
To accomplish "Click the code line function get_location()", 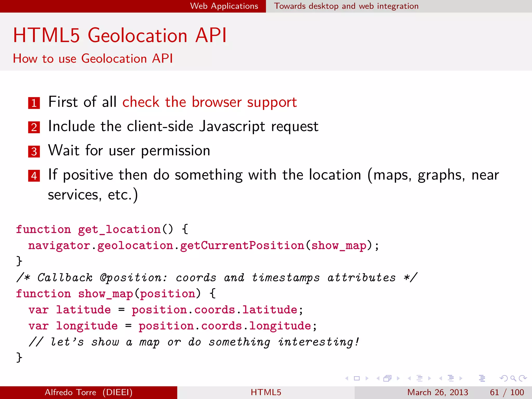I will pos(102,229).
